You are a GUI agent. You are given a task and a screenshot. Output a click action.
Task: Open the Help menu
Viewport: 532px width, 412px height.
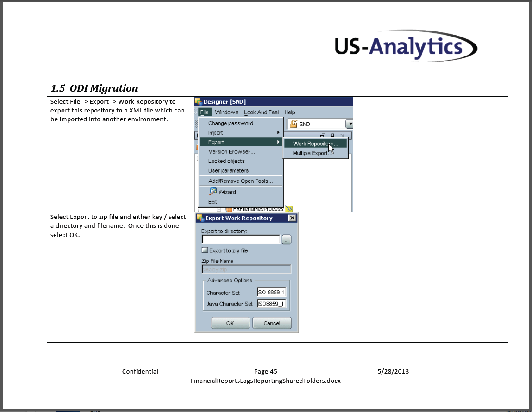(x=290, y=112)
